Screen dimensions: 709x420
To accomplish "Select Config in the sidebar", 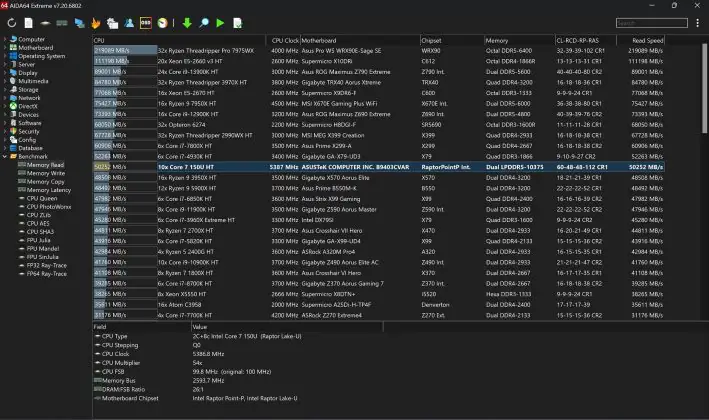I will click(27, 140).
